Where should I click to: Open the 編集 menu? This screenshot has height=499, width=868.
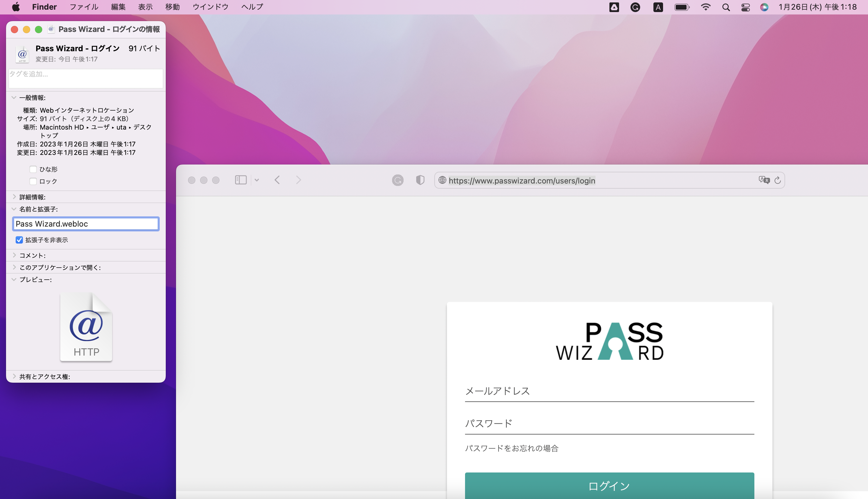click(x=118, y=7)
